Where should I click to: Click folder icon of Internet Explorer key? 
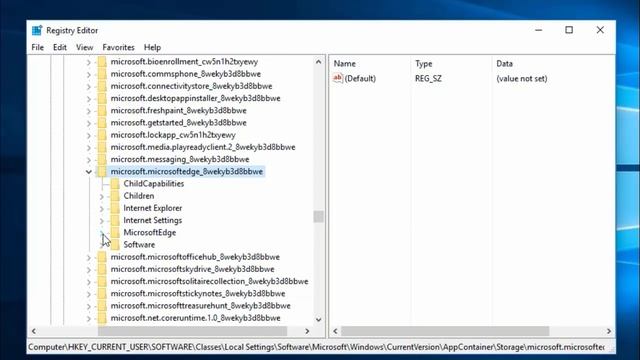(x=115, y=208)
